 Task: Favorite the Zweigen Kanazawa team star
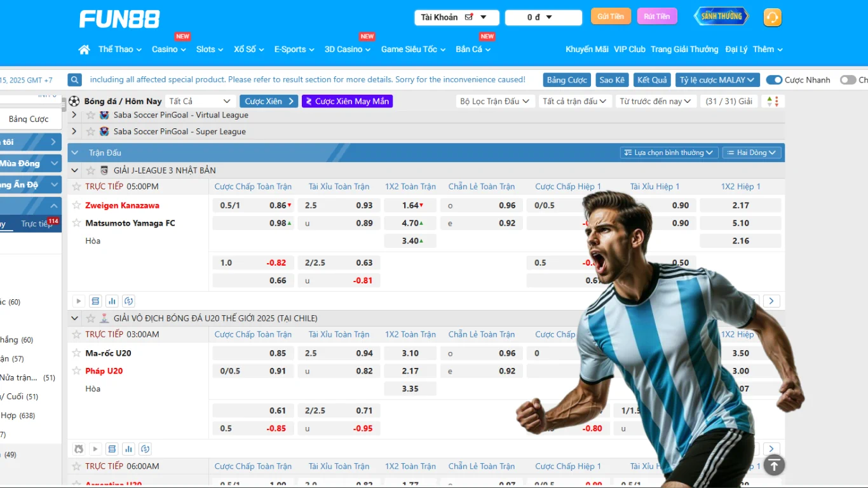click(77, 205)
